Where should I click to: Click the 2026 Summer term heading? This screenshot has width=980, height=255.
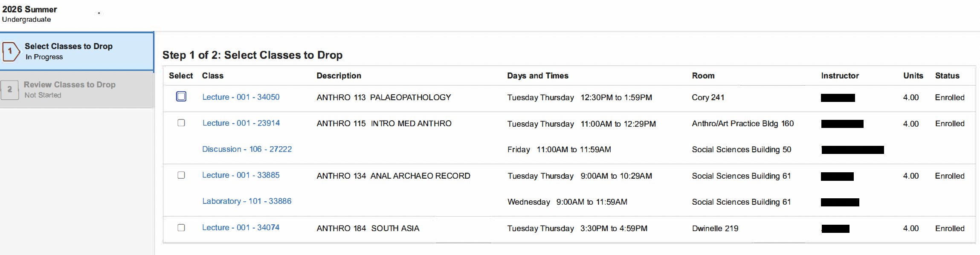[x=29, y=9]
